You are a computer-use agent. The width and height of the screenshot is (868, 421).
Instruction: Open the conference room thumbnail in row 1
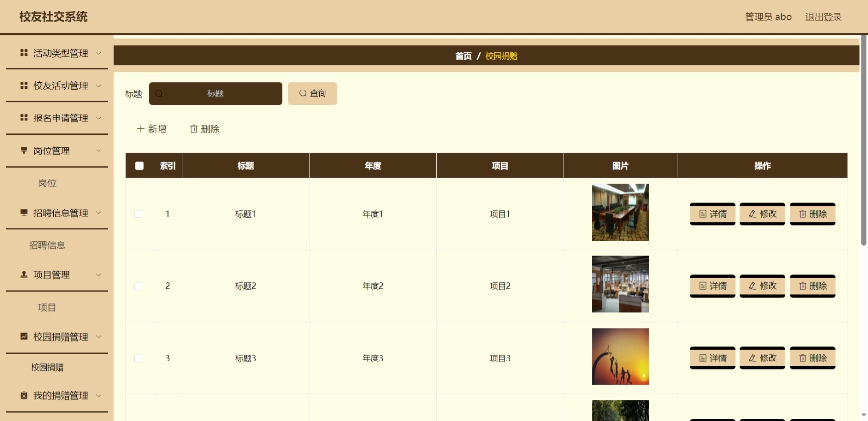click(x=620, y=212)
